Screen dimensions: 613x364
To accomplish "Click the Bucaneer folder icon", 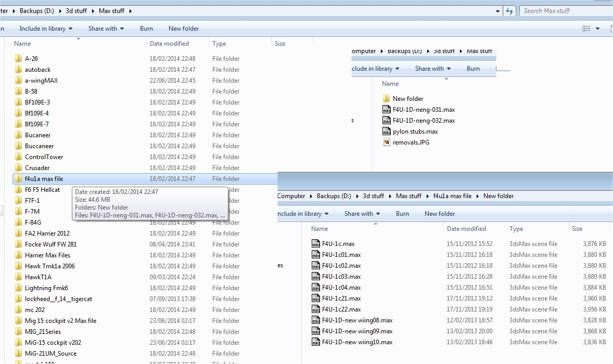I will click(x=18, y=135).
